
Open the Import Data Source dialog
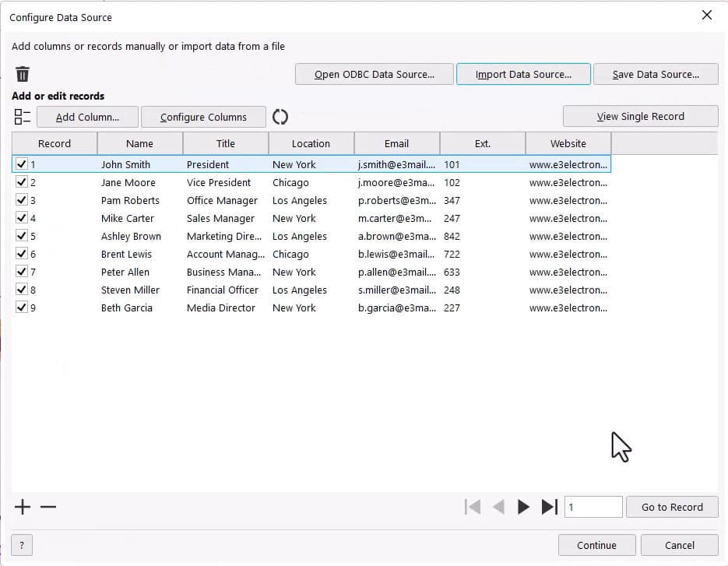pyautogui.click(x=522, y=74)
